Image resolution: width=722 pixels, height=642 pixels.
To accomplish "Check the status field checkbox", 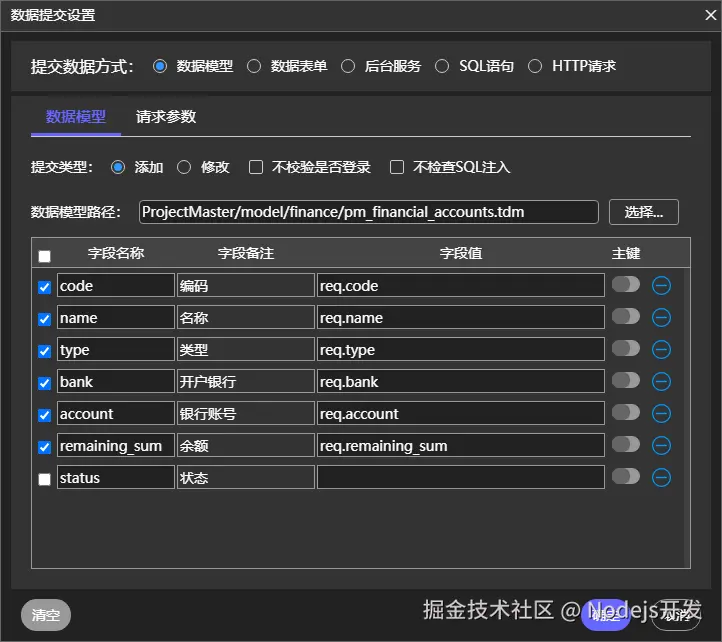I will (x=44, y=479).
